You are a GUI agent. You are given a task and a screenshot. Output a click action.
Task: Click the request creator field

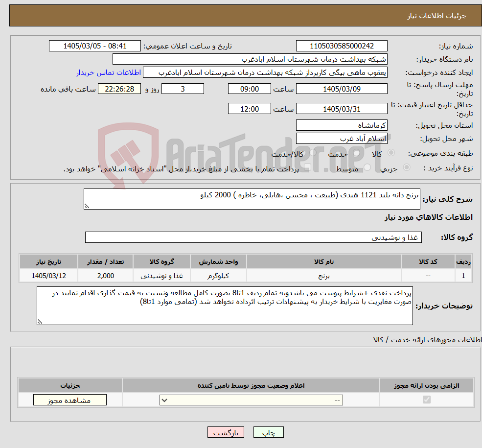pos(265,72)
